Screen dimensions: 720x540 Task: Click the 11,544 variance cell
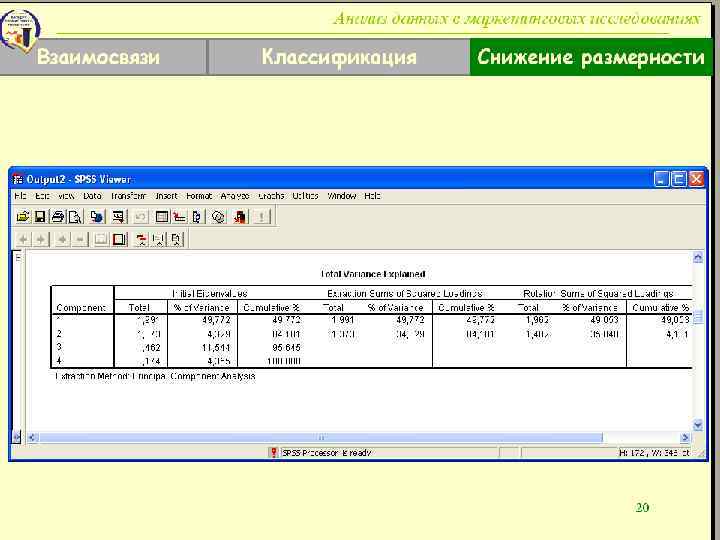tap(216, 348)
